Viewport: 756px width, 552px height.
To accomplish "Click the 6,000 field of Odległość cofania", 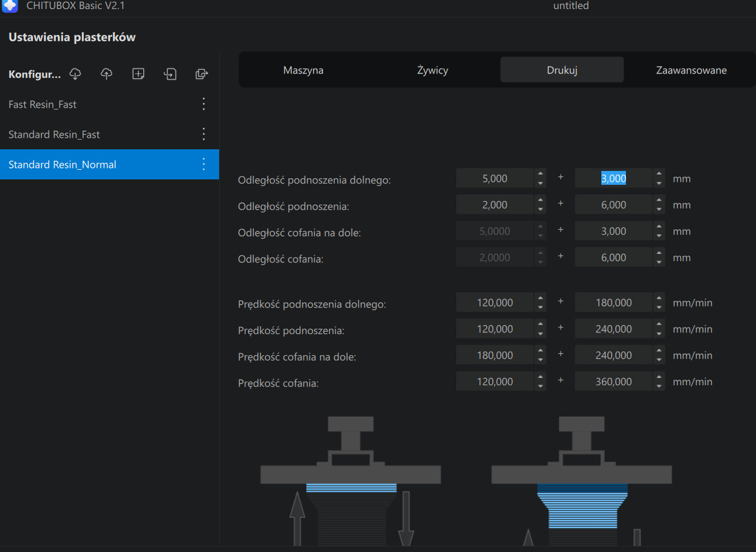I will coord(613,258).
